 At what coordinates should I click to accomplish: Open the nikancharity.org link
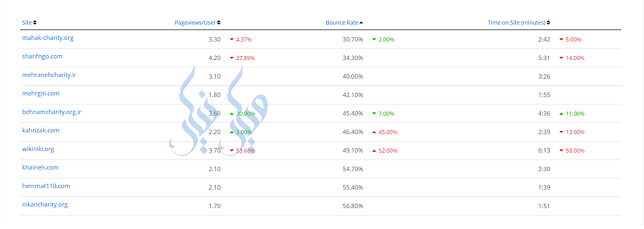pos(45,205)
